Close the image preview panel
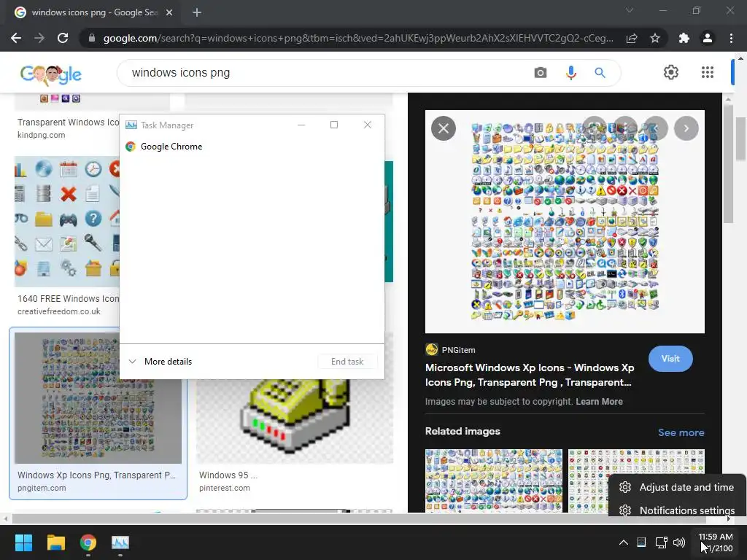The height and width of the screenshot is (560, 747). tap(444, 128)
